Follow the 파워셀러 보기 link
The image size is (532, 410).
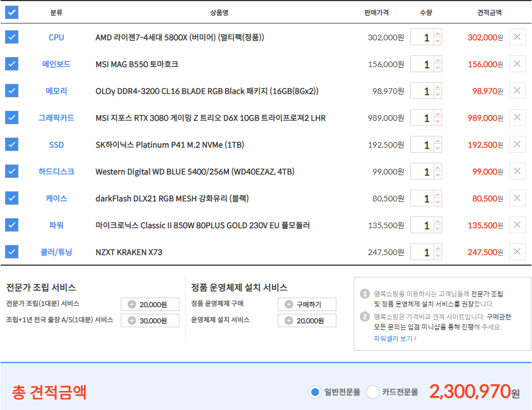(395, 338)
